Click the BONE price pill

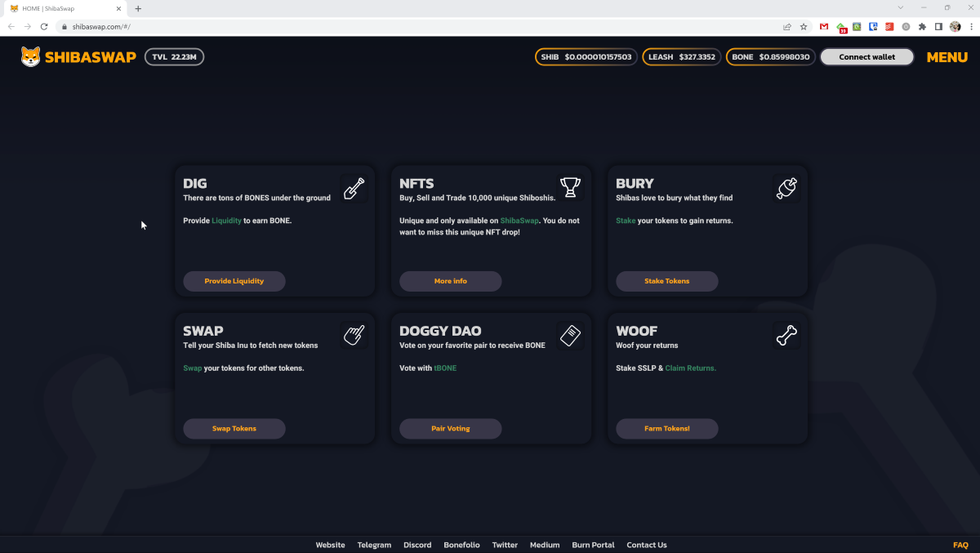click(771, 57)
